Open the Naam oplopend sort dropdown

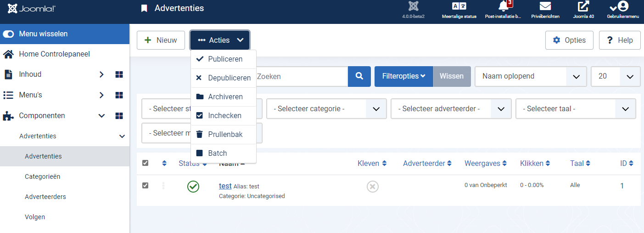(530, 76)
